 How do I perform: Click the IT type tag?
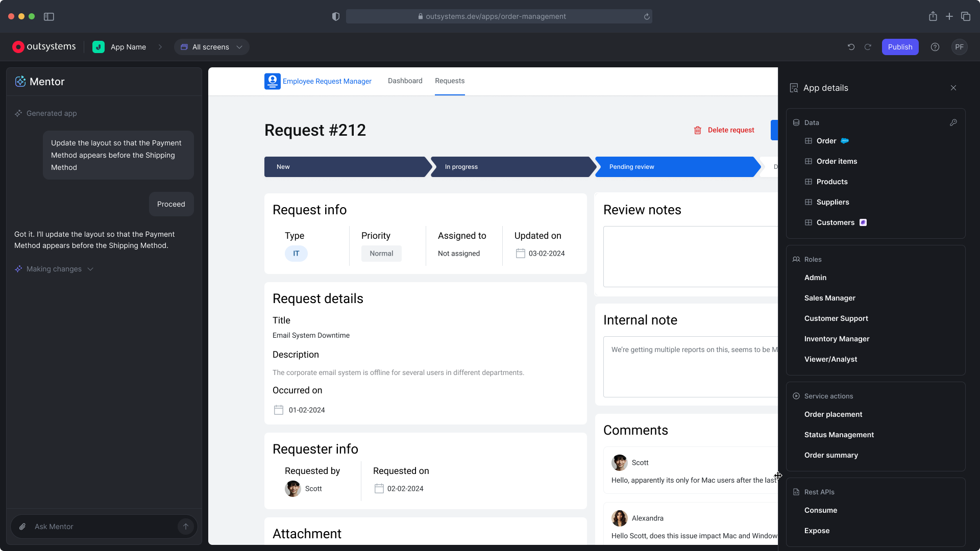point(296,254)
